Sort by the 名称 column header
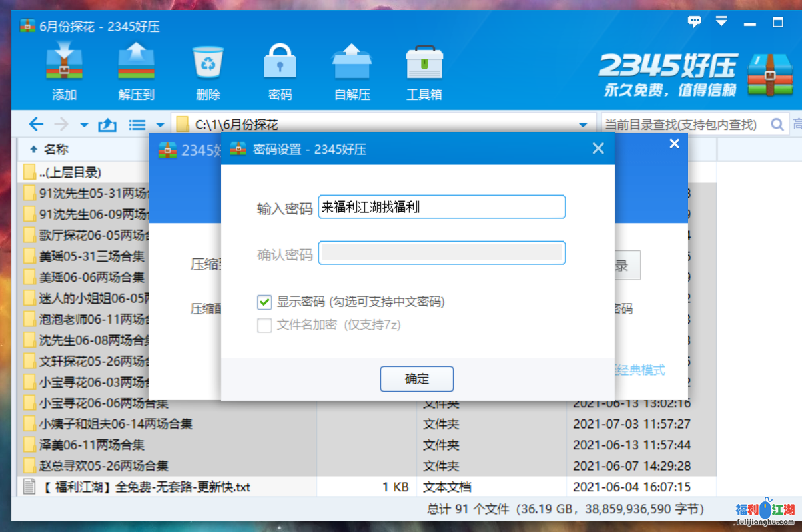The image size is (802, 532). (56, 149)
